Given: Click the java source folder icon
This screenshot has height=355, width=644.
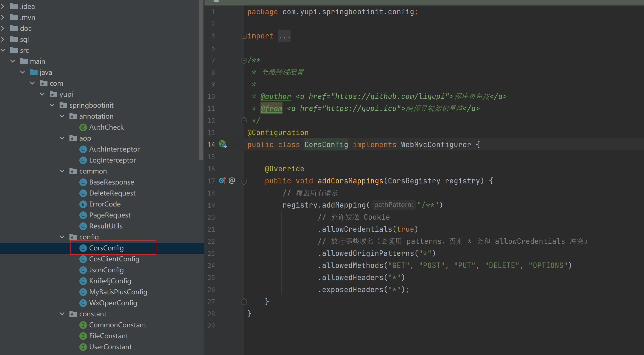Looking at the screenshot, I should coord(33,72).
